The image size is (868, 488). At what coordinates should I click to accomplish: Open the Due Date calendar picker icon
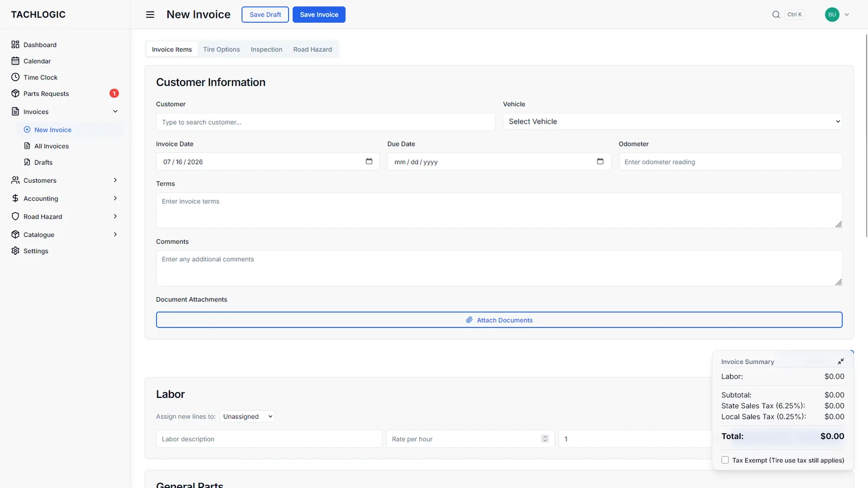point(600,161)
